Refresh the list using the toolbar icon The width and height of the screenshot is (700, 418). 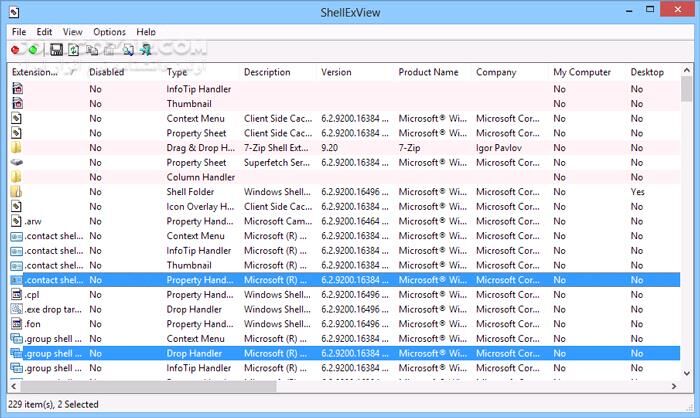point(74,49)
